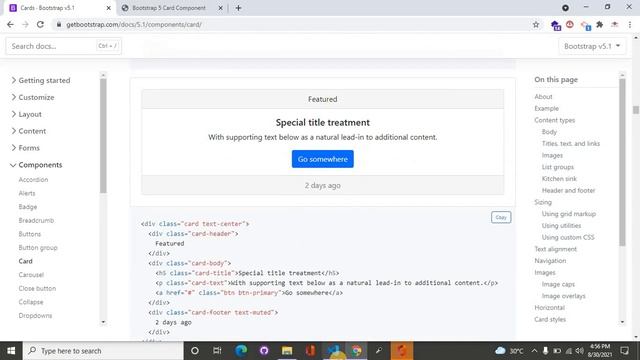The image size is (640, 360).
Task: Expand the Getting started section
Action: tap(41, 80)
